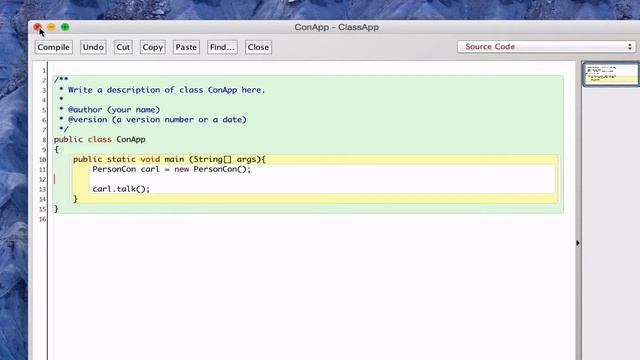The width and height of the screenshot is (640, 360).
Task: Click the Compile button
Action: point(53,47)
